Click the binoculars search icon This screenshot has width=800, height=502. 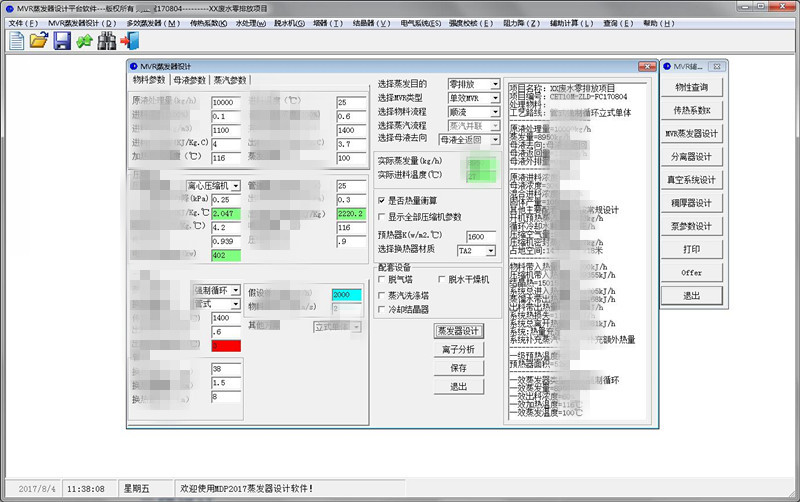point(107,41)
